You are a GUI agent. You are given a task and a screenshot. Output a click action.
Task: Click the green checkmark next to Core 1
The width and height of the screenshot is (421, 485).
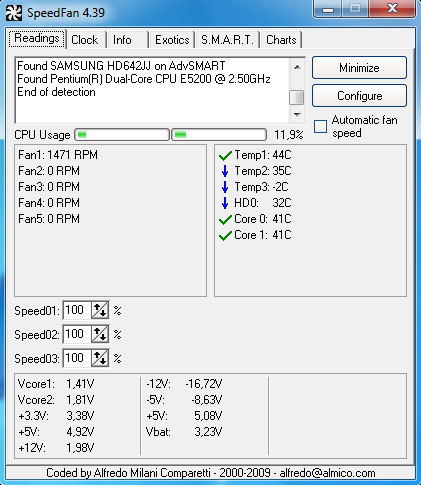(x=225, y=235)
